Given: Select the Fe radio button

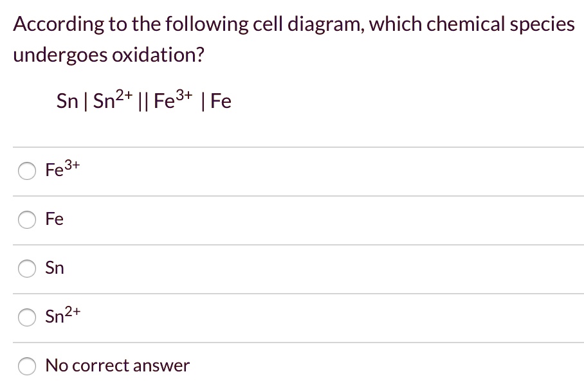Looking at the screenshot, I should pyautogui.click(x=27, y=220).
